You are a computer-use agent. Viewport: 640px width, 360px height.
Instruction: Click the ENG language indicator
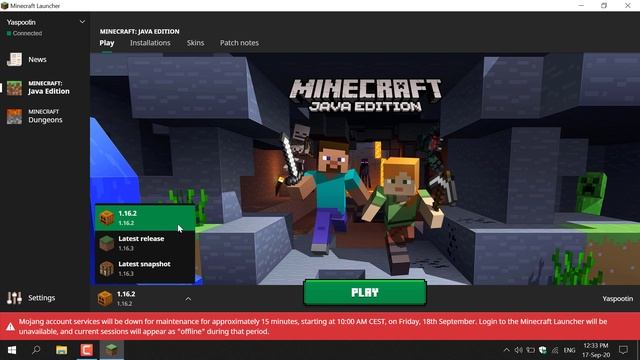(x=569, y=350)
